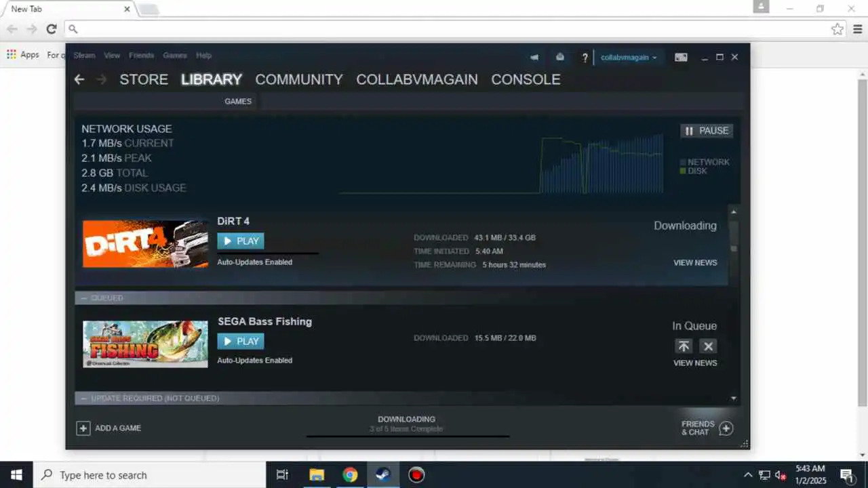Remove SEGA Bass Fishing from queue
Viewport: 868px width, 488px height.
pos(708,346)
